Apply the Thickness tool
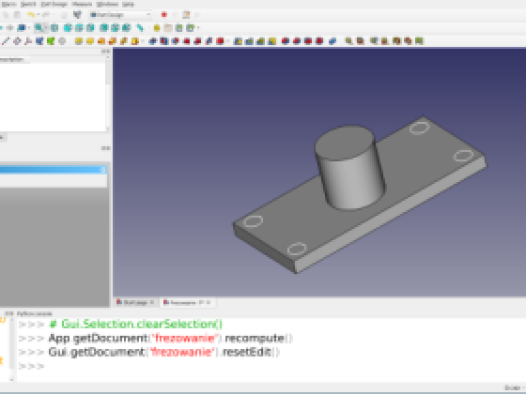 319,41
